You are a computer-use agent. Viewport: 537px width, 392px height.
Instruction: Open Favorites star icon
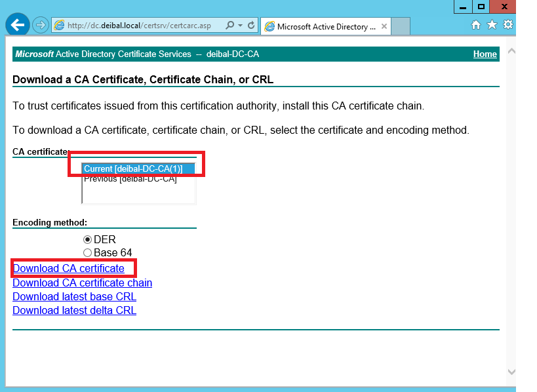492,25
